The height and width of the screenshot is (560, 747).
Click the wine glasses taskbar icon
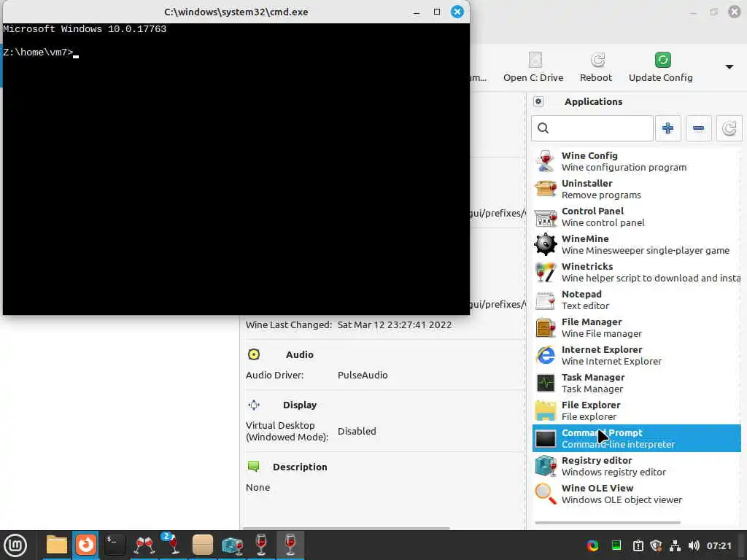coord(144,545)
